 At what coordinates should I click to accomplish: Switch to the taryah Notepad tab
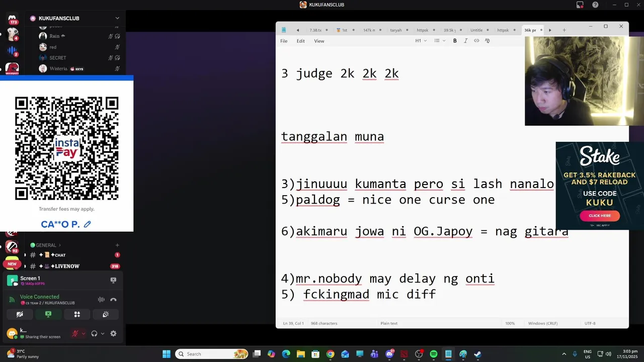click(x=399, y=30)
